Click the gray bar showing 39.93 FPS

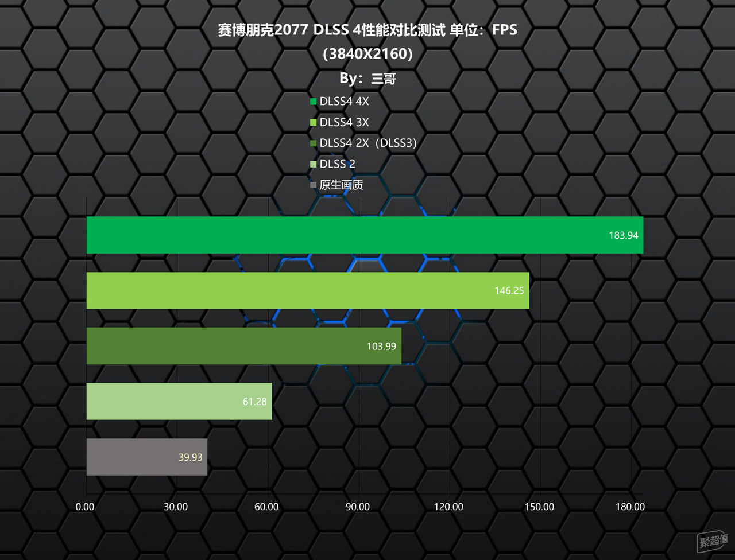[x=147, y=457]
